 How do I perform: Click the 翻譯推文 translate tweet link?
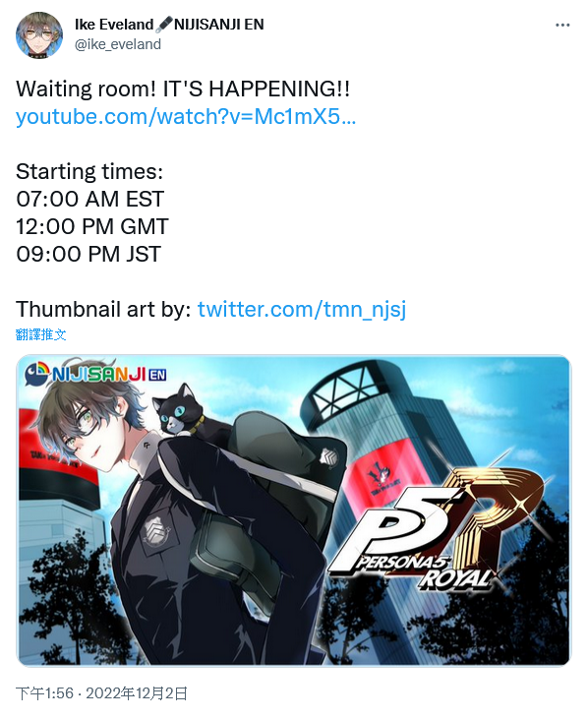pos(40,334)
